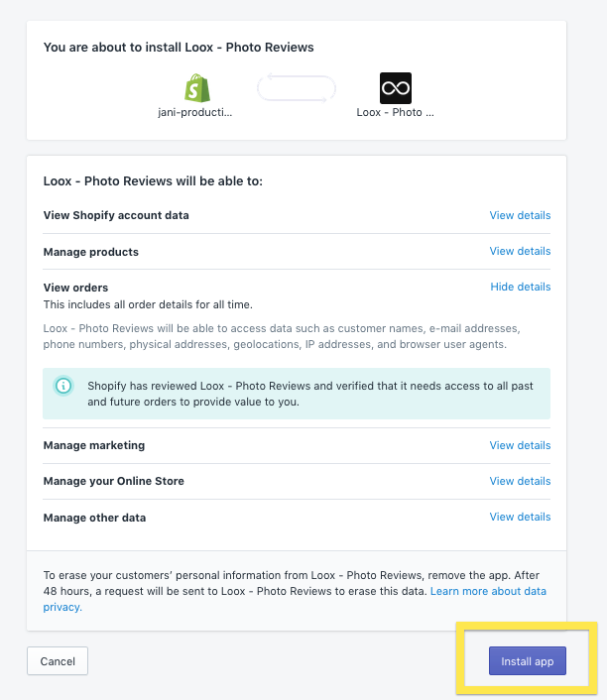Show details for Manage other data
The image size is (607, 700).
pos(520,517)
